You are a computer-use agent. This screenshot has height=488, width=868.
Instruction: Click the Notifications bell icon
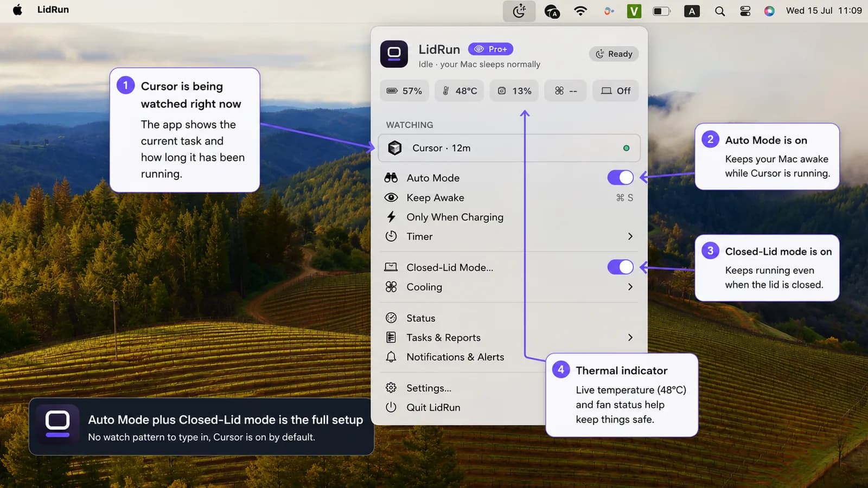point(391,357)
